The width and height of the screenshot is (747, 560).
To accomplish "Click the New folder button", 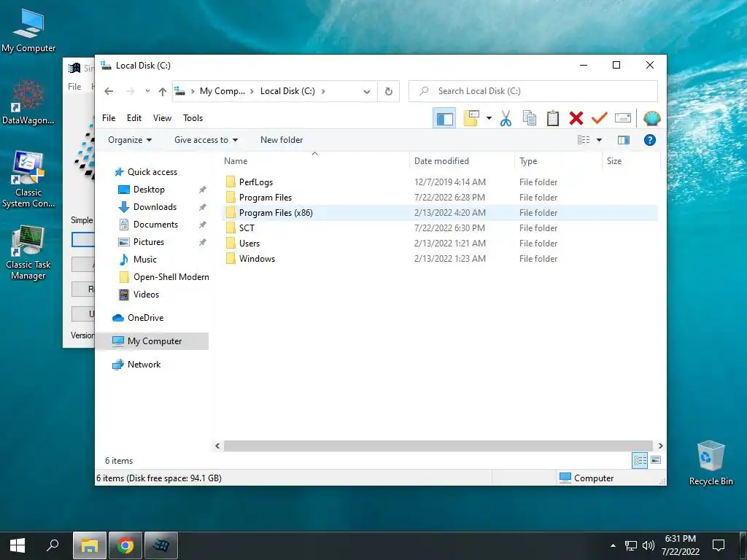I will tap(282, 140).
